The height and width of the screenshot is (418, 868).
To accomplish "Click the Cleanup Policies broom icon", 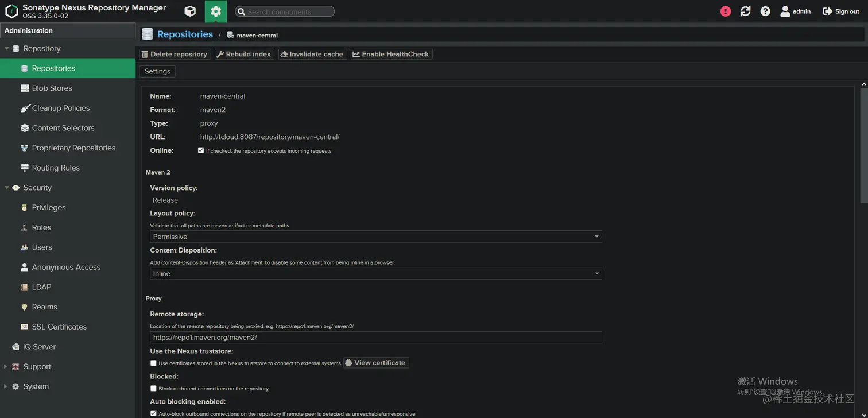I will coord(24,108).
